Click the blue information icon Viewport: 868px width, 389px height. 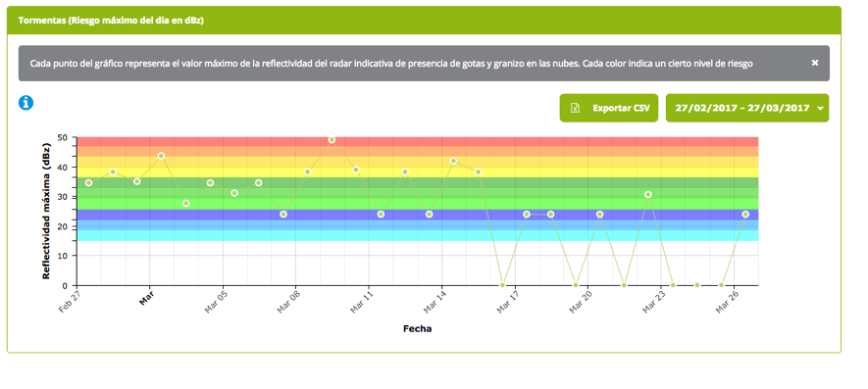coord(26,102)
